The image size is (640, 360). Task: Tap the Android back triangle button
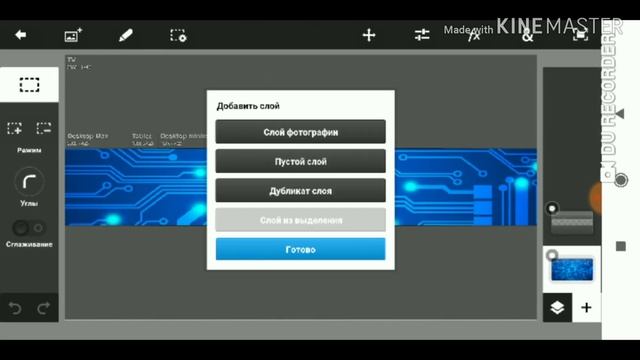(620, 114)
